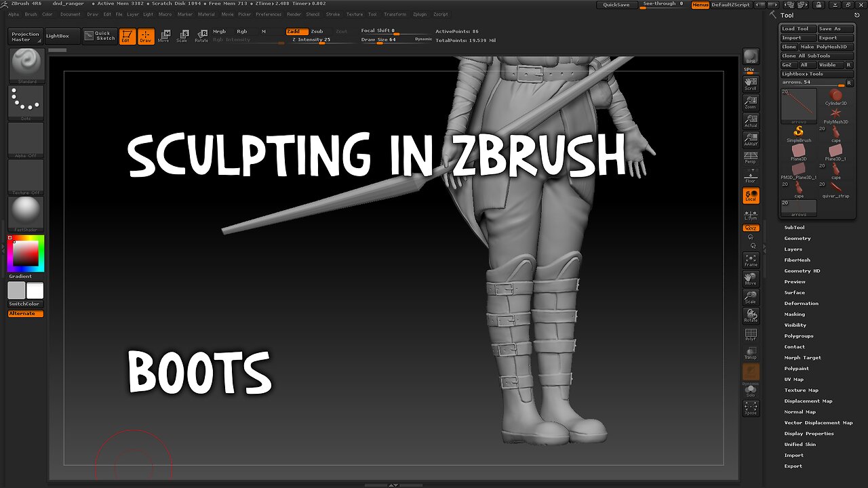Screen dimensions: 868x488
Task: Click the Rotate view icon in right shelf
Action: pos(751,315)
